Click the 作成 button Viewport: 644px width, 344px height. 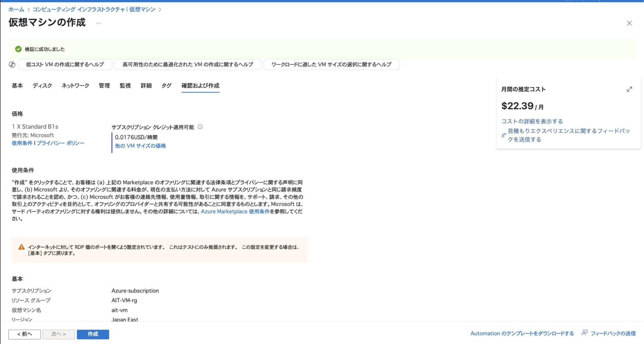tap(93, 334)
